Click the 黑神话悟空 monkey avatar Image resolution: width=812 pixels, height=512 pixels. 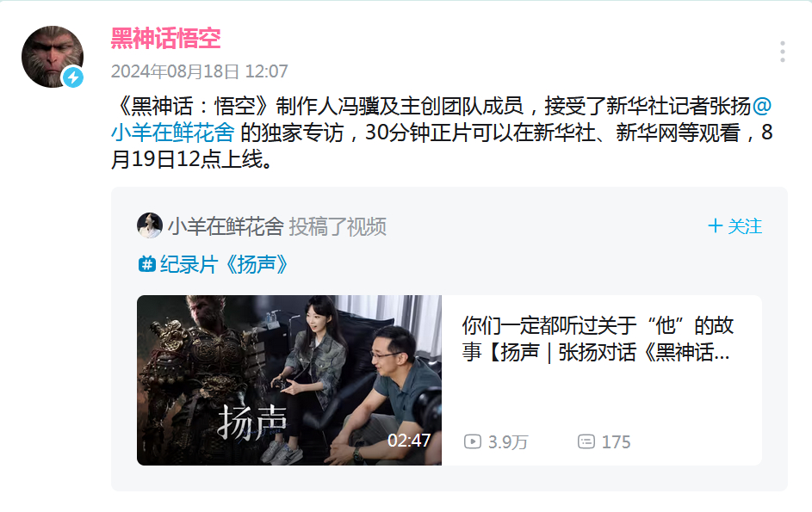click(53, 57)
